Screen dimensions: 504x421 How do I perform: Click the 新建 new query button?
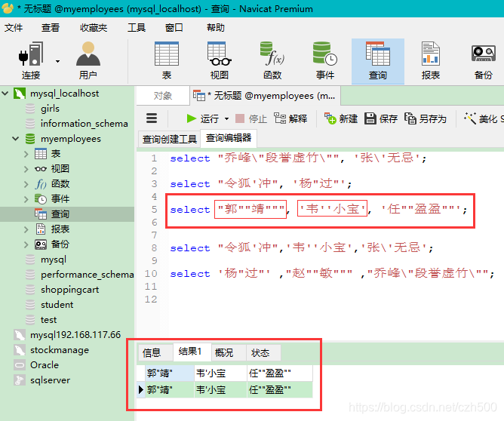tap(341, 119)
